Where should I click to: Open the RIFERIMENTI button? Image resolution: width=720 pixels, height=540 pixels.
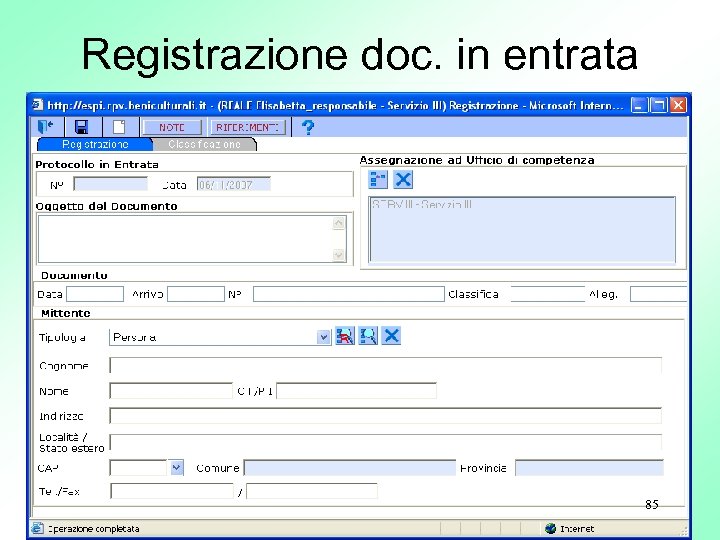point(248,127)
